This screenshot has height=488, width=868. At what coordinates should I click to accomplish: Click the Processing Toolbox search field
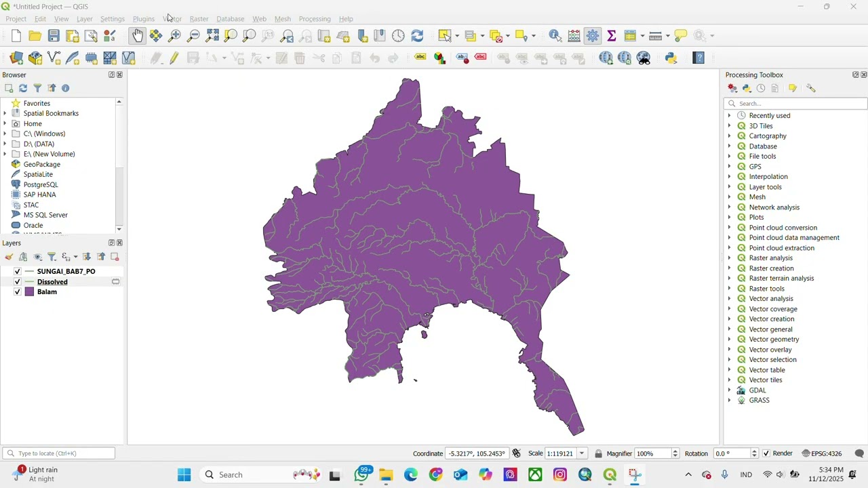pyautogui.click(x=795, y=104)
